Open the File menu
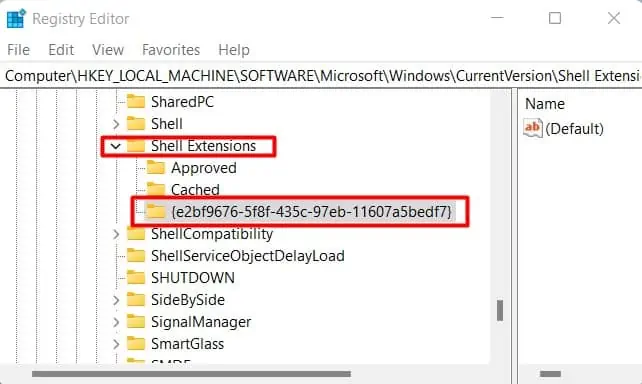Image resolution: width=642 pixels, height=384 pixels. coord(18,50)
